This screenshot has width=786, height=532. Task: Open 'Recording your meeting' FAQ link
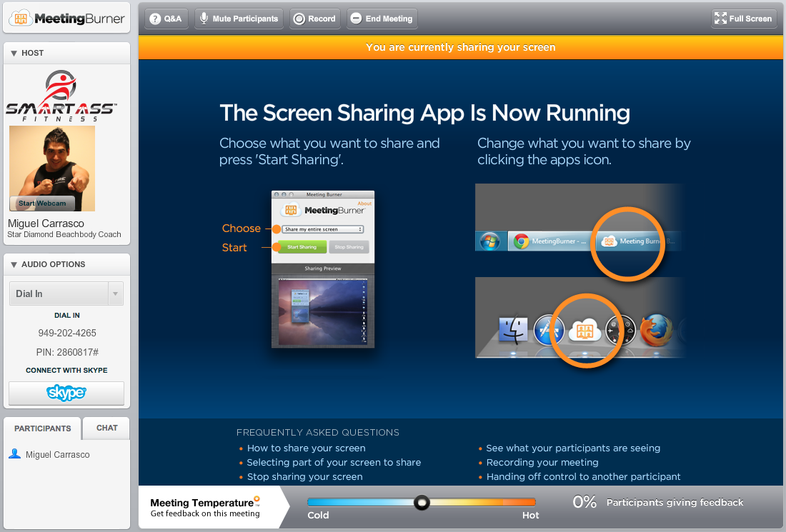click(542, 462)
